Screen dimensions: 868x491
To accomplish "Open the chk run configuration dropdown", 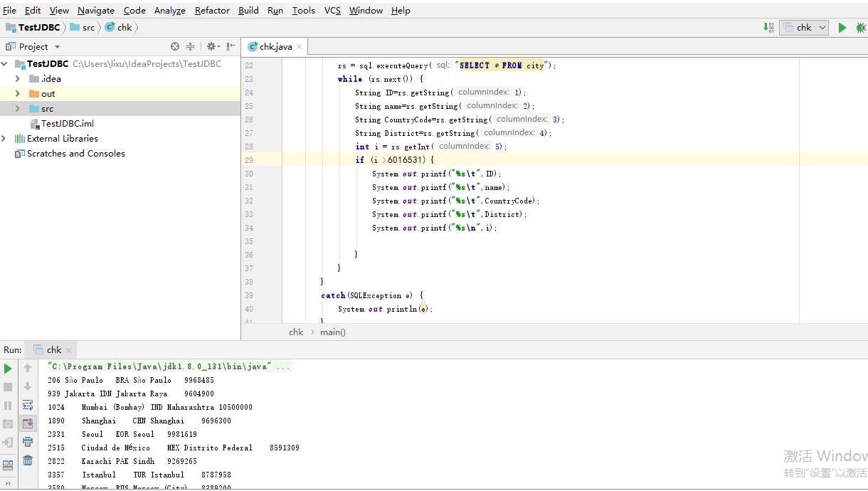I will tap(804, 27).
